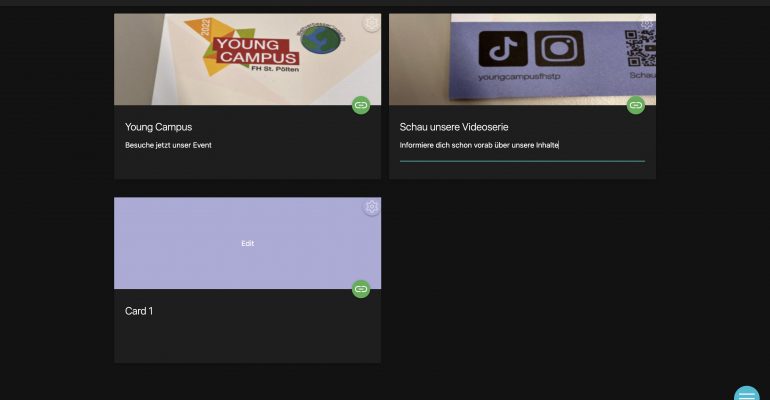Open settings gear on Young Campus card

point(371,23)
